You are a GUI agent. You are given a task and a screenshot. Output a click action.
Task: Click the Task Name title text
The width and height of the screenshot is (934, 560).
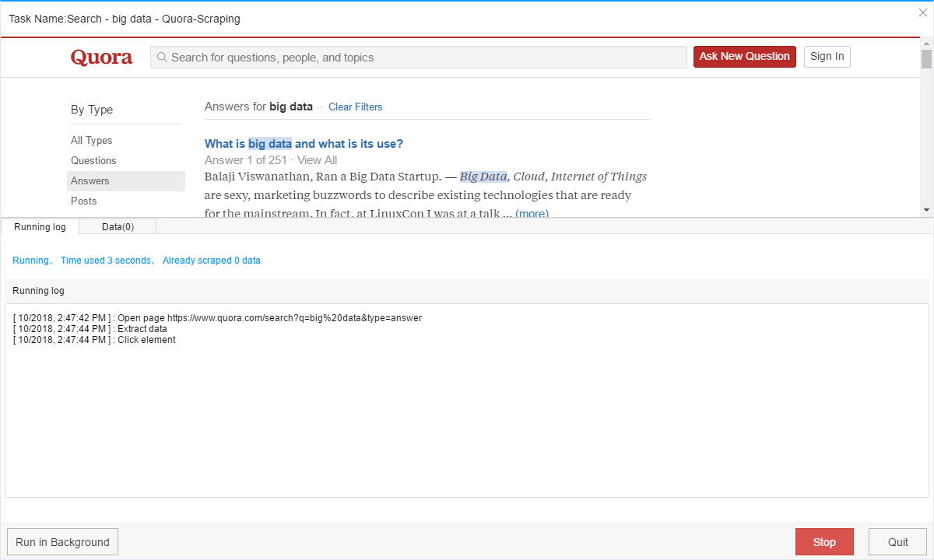point(125,19)
